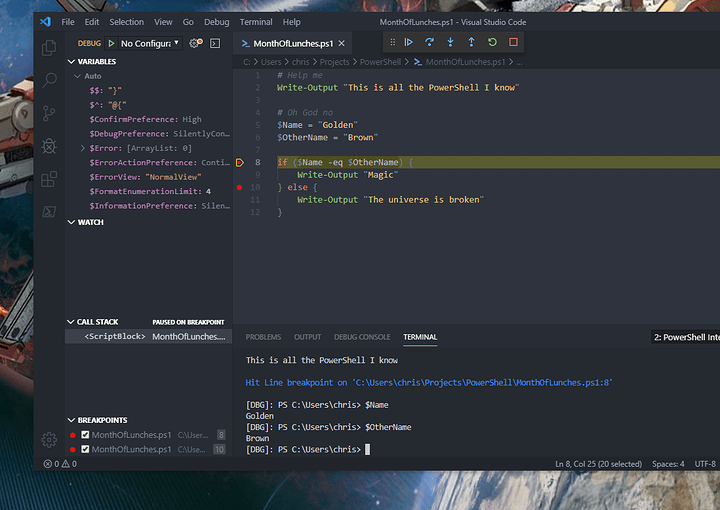Click Ln 8, Col 25 in status bar

(598, 464)
